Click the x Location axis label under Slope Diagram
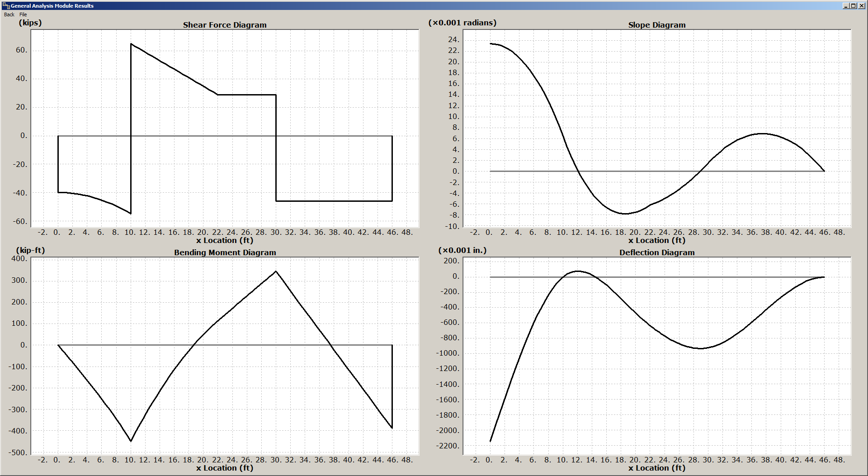This screenshot has width=868, height=476. pyautogui.click(x=656, y=240)
